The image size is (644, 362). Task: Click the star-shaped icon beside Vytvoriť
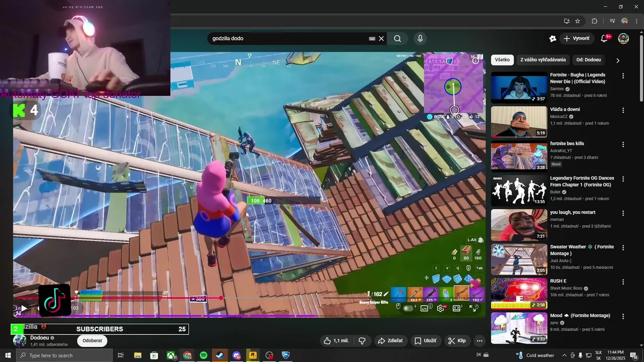pos(552,39)
